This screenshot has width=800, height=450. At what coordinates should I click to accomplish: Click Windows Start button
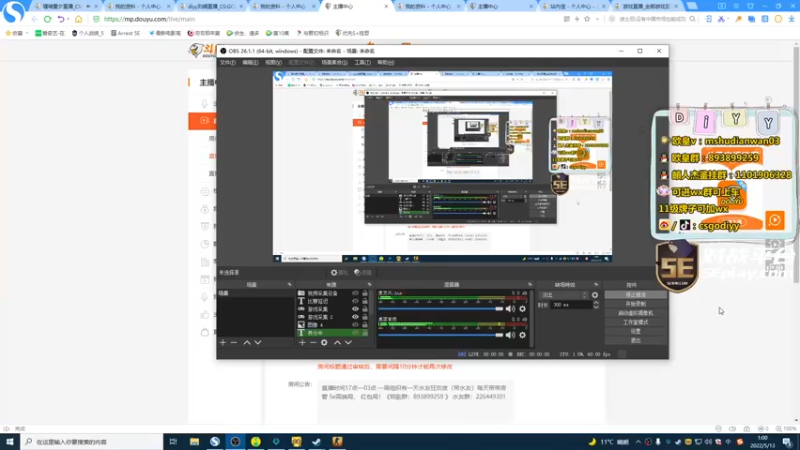10,441
